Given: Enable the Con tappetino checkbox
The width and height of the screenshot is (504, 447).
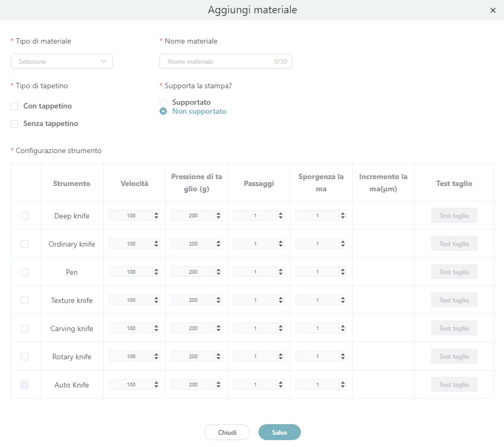Looking at the screenshot, I should pyautogui.click(x=15, y=106).
